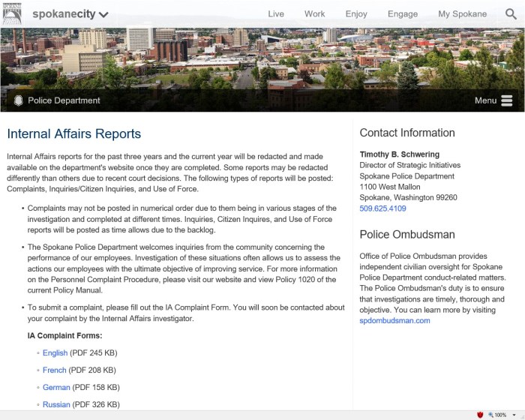This screenshot has width=525, height=420.
Task: Click the red shield status bar icon
Action: [480, 415]
